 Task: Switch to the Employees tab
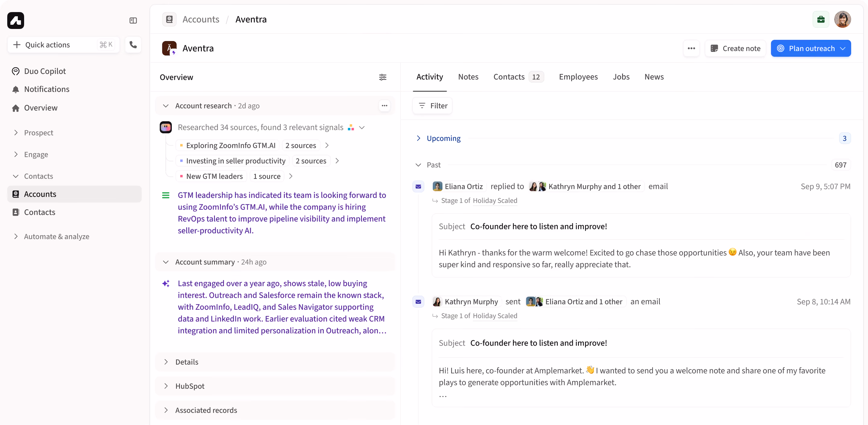578,77
